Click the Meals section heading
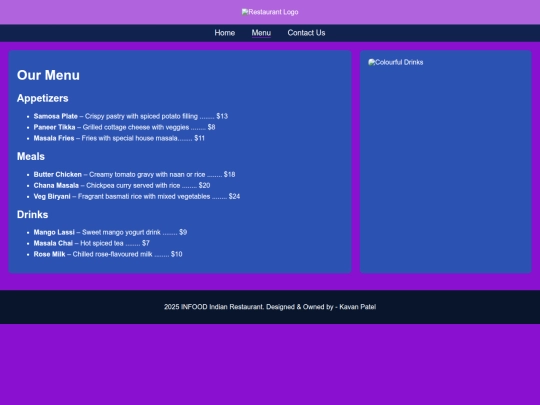Image resolution: width=540 pixels, height=405 pixels. tap(31, 156)
